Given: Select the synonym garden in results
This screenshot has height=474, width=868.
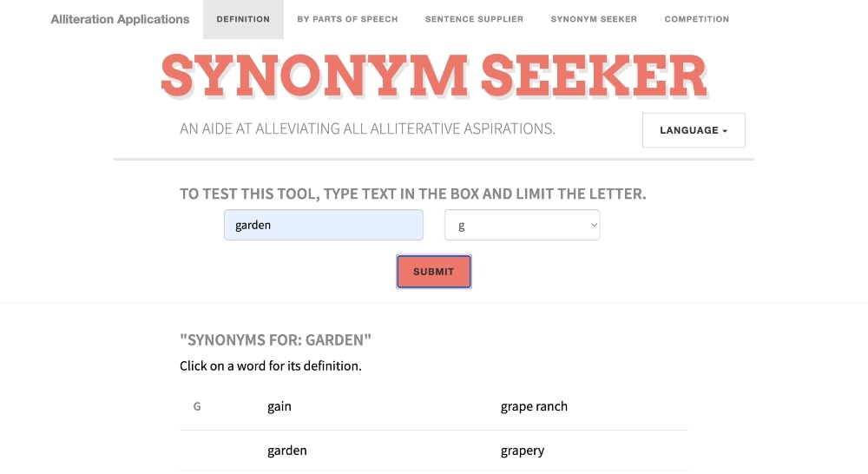Looking at the screenshot, I should (286, 451).
